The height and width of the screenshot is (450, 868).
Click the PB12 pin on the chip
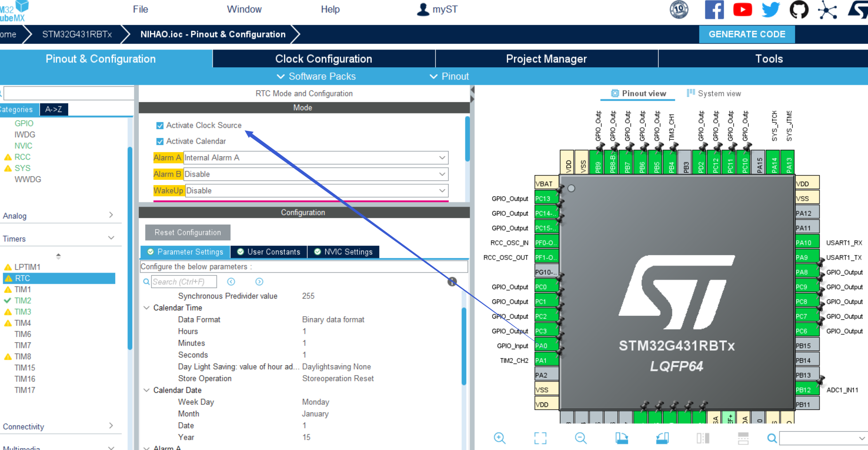[x=807, y=390]
